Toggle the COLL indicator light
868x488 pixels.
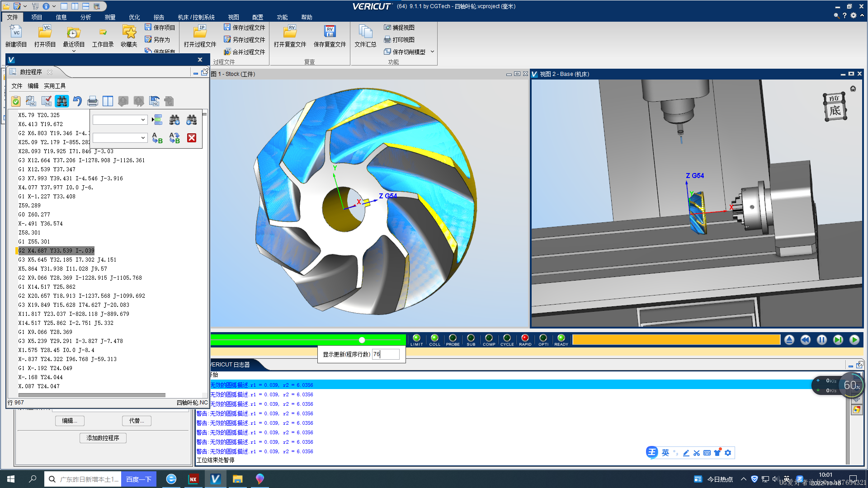tap(435, 338)
